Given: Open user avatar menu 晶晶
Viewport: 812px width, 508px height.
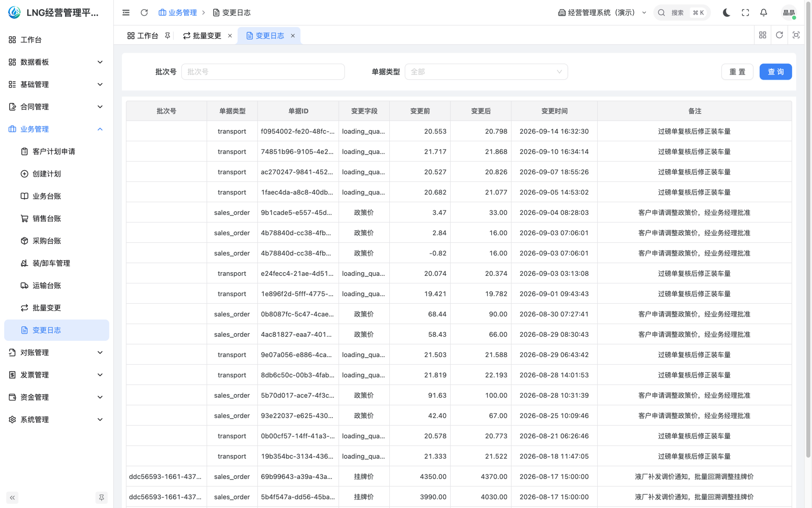Looking at the screenshot, I should [x=789, y=13].
